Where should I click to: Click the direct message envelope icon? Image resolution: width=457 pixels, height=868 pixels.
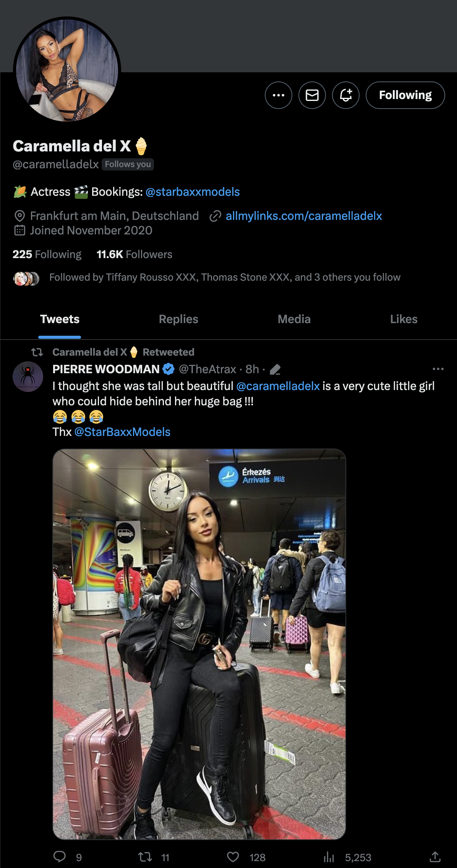312,95
